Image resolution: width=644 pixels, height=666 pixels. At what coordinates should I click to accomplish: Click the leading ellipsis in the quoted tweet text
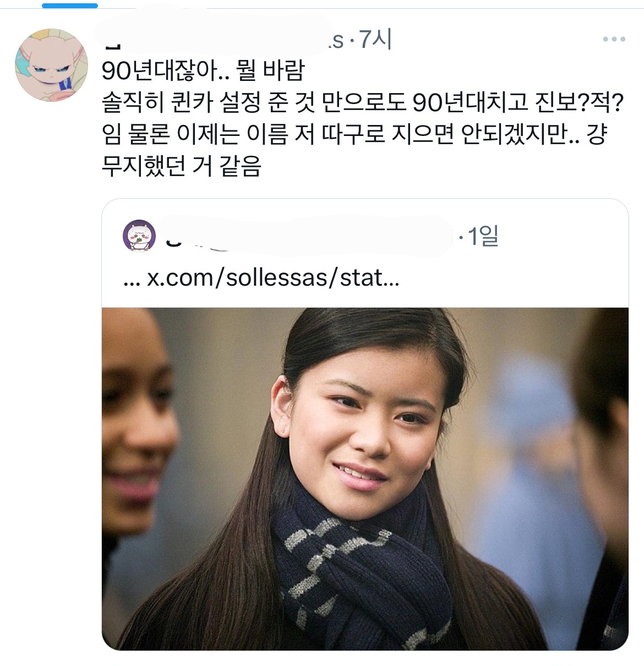coord(133,279)
